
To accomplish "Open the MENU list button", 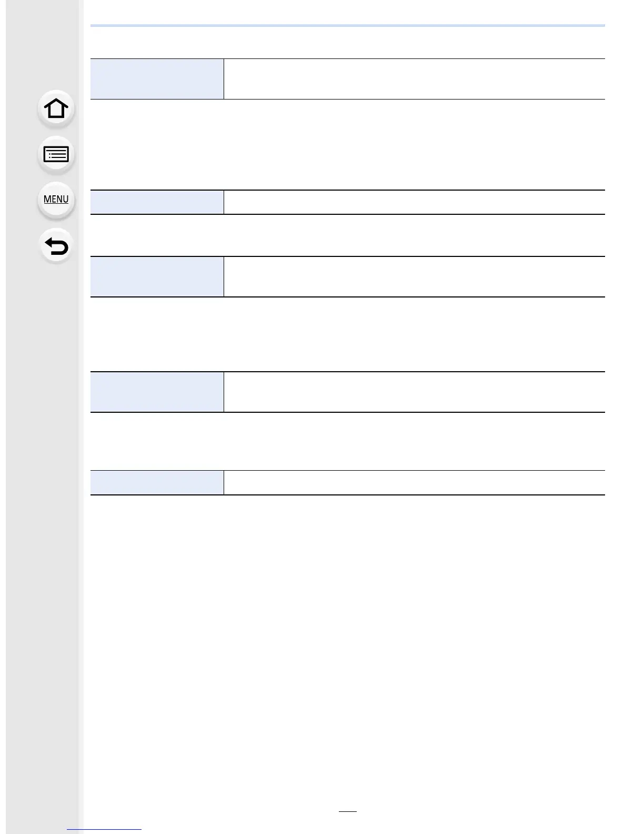I will pyautogui.click(x=56, y=200).
